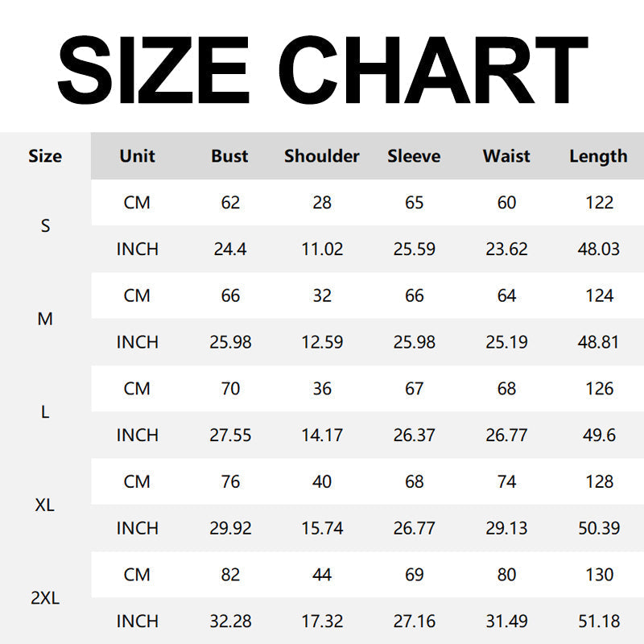Click the Waist column header
Image resolution: width=644 pixels, height=644 pixels.
506,156
